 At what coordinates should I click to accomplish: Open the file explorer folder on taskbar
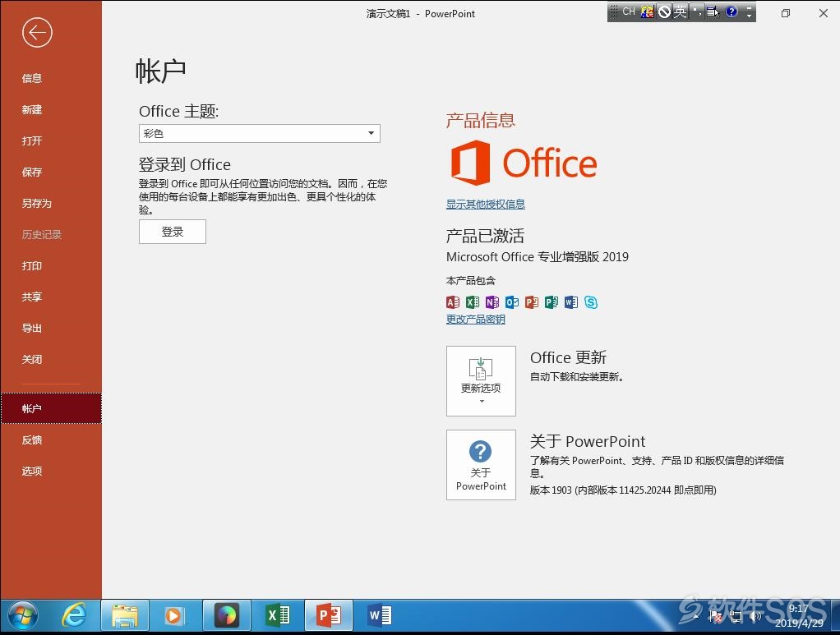125,616
